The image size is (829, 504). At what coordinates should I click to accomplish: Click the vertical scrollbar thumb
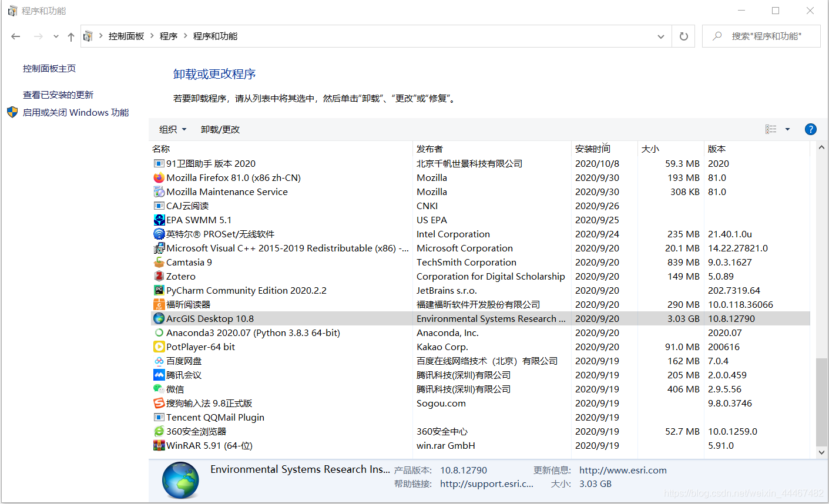tap(821, 402)
